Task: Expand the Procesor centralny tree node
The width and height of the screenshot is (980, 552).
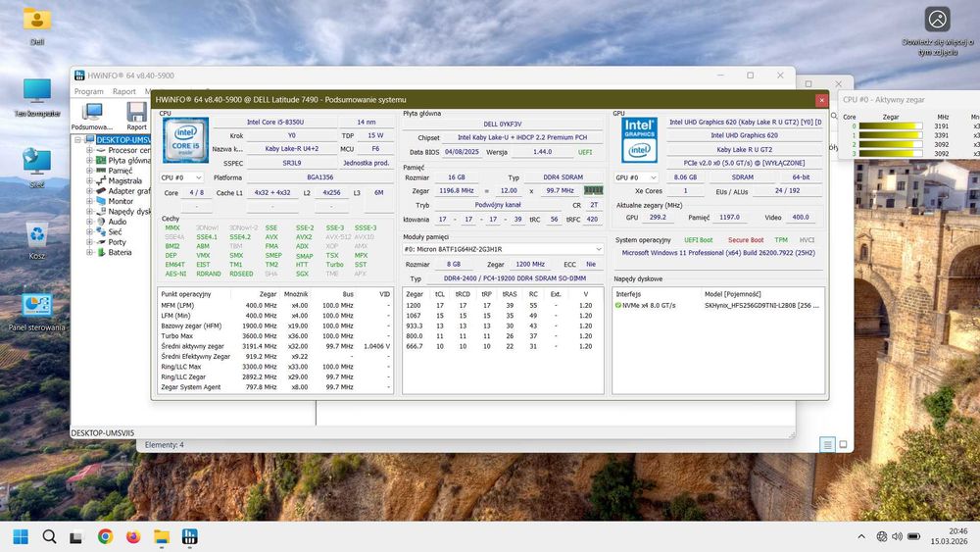Action: pos(89,150)
